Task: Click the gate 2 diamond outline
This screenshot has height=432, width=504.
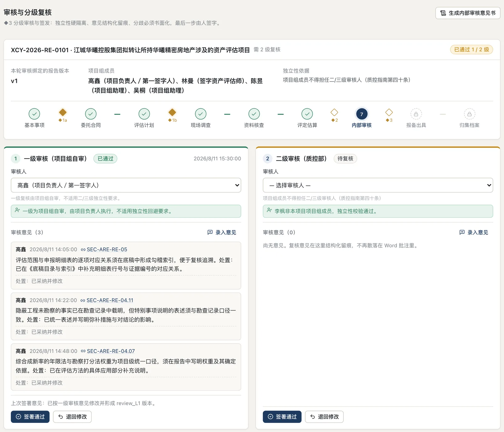Action: [x=334, y=112]
